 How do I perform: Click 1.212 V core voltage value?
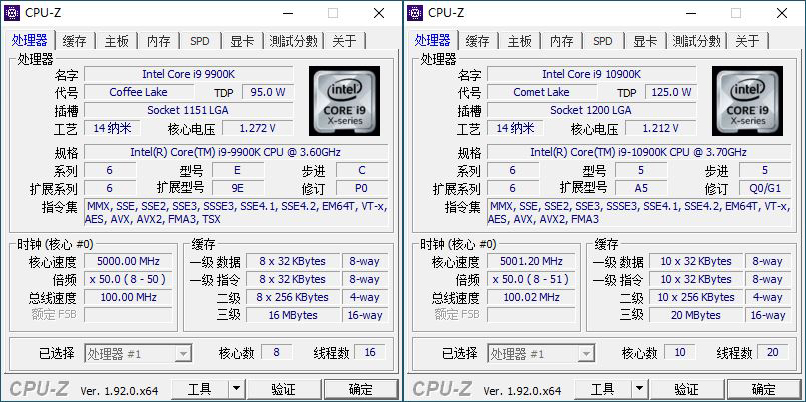661,128
